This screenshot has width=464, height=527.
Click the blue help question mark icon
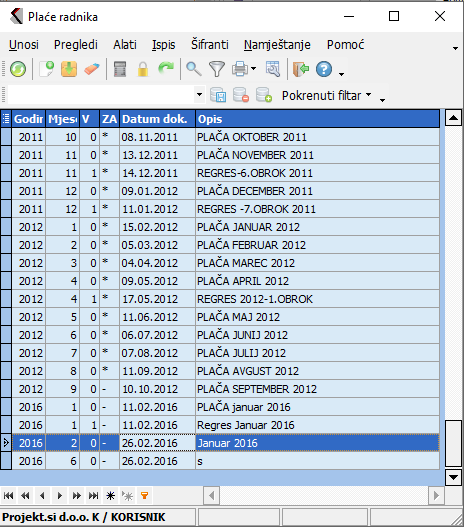pos(324,69)
